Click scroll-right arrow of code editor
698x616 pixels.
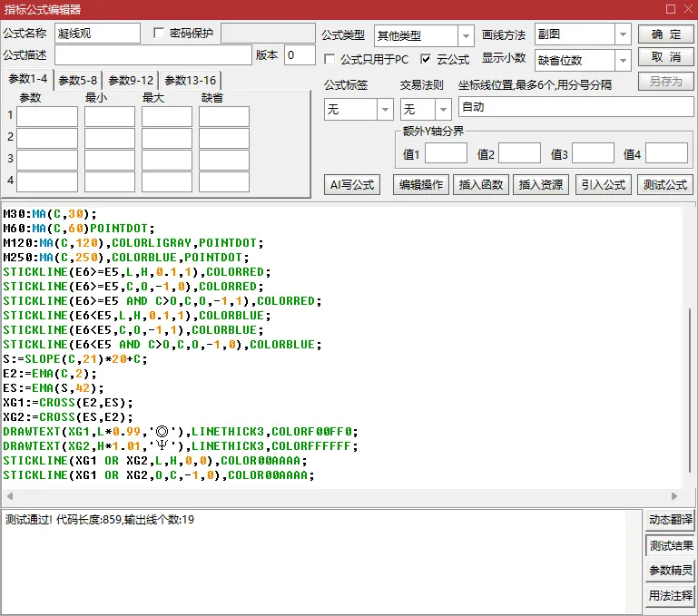(674, 496)
